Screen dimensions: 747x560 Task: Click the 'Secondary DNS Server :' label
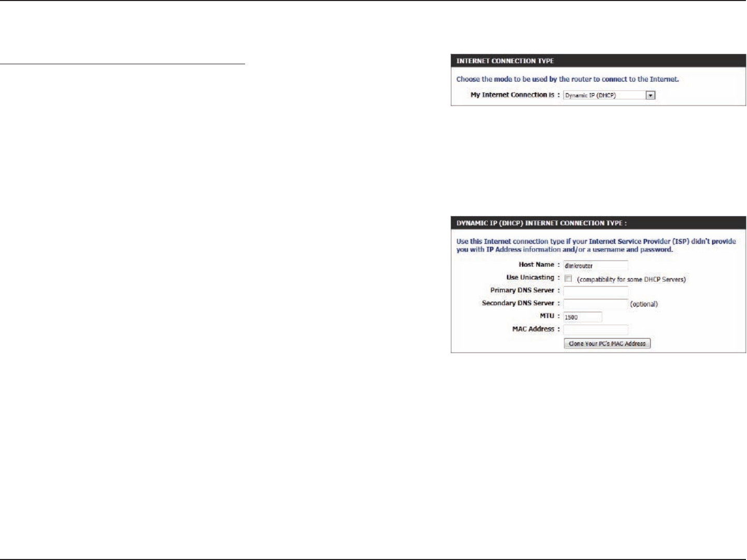click(521, 303)
